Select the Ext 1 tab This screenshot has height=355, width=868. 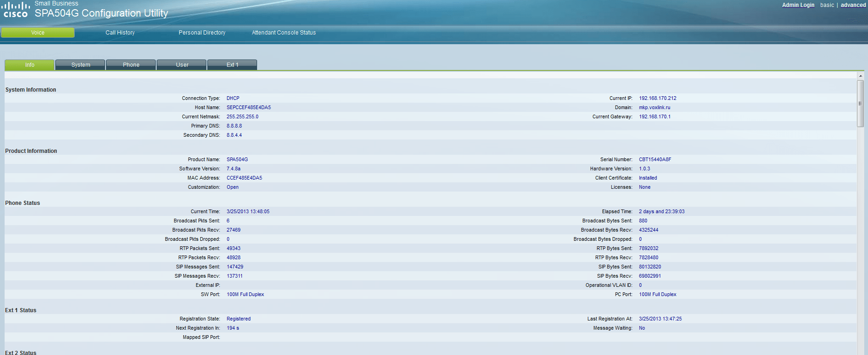(x=232, y=65)
